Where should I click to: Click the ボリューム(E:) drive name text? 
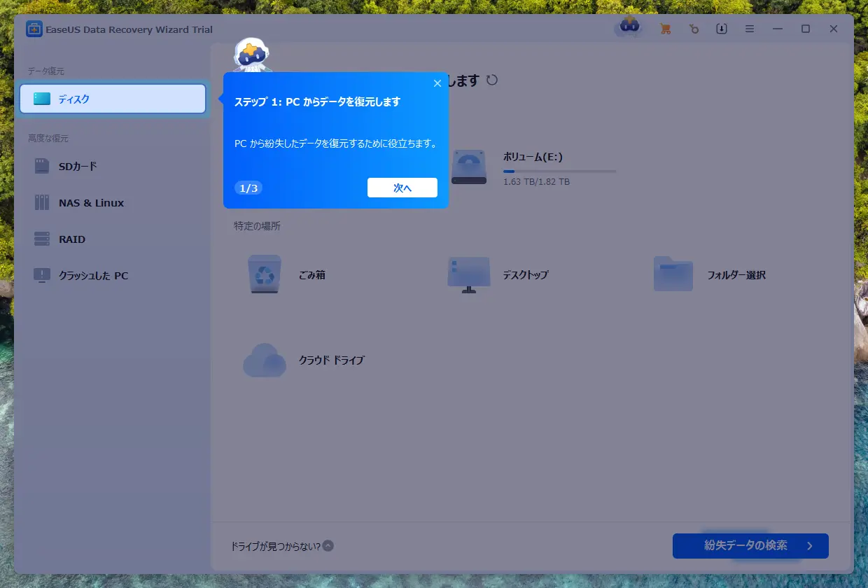coord(533,157)
